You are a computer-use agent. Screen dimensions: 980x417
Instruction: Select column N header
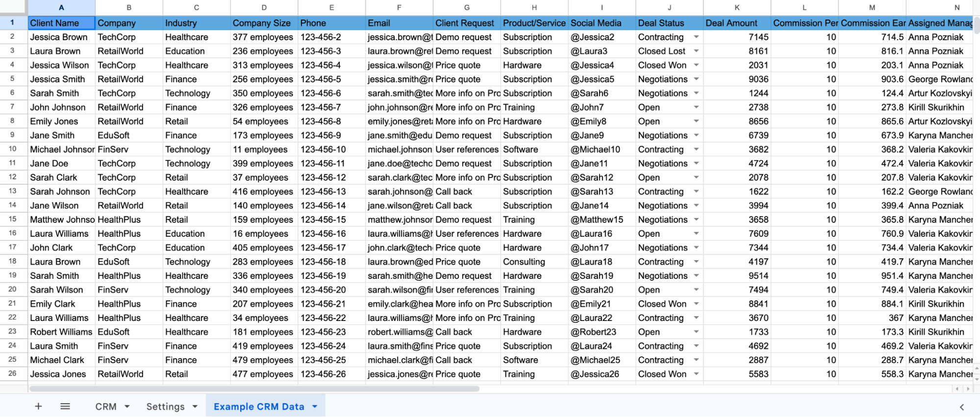(x=939, y=7)
